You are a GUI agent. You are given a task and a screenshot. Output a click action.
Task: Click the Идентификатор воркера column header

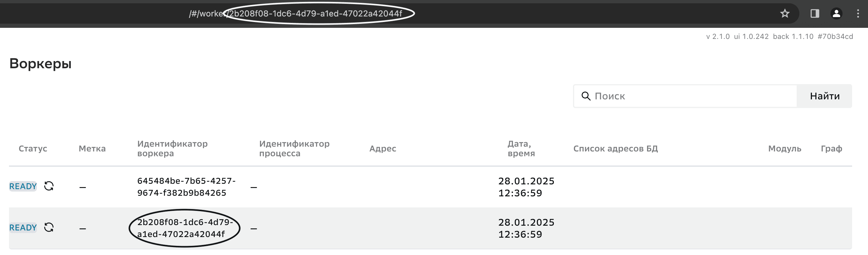(x=172, y=149)
